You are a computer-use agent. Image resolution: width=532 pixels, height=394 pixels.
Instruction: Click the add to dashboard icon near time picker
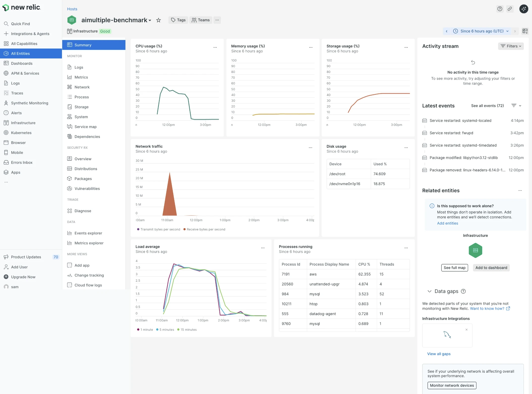[x=525, y=31]
